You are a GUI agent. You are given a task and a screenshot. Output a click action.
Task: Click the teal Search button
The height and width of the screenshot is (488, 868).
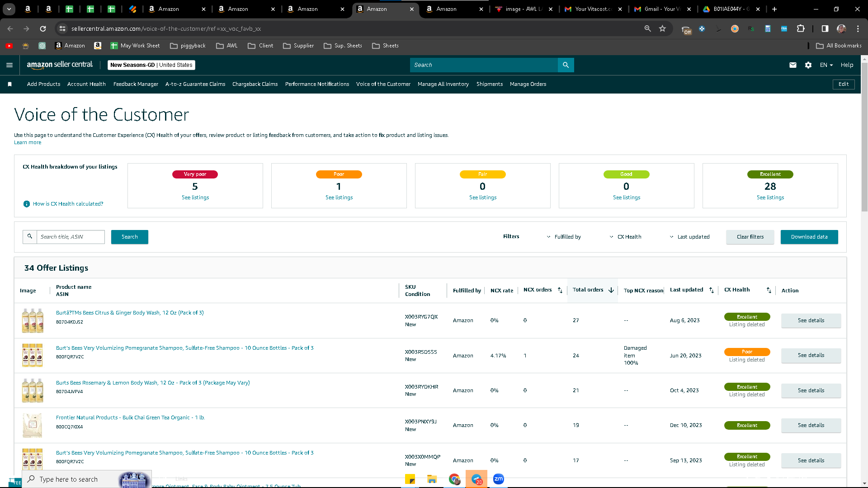coord(130,237)
